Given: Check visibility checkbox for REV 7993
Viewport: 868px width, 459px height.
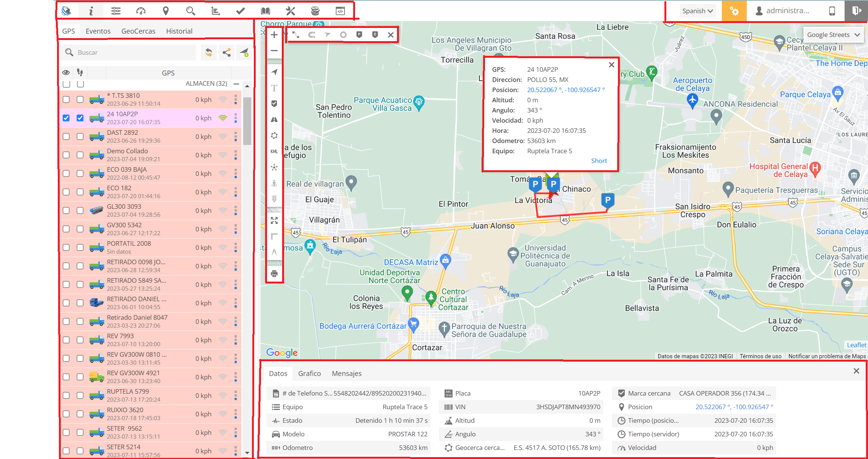Looking at the screenshot, I should pos(66,340).
